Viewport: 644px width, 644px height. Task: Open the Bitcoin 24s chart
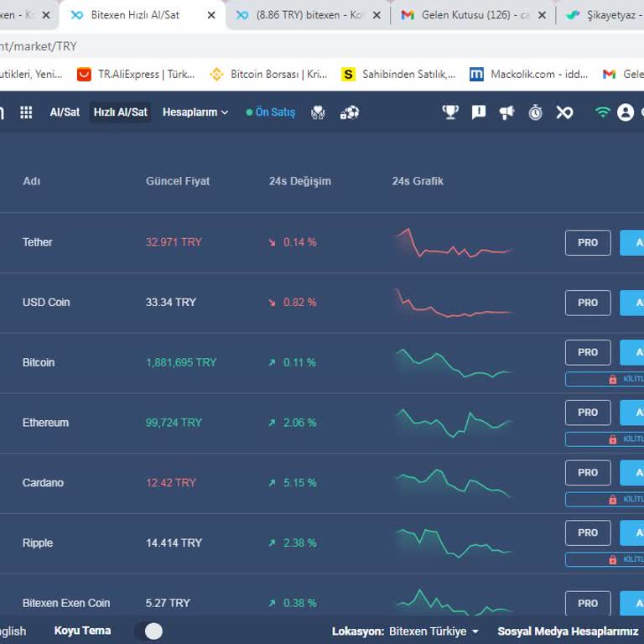[454, 363]
